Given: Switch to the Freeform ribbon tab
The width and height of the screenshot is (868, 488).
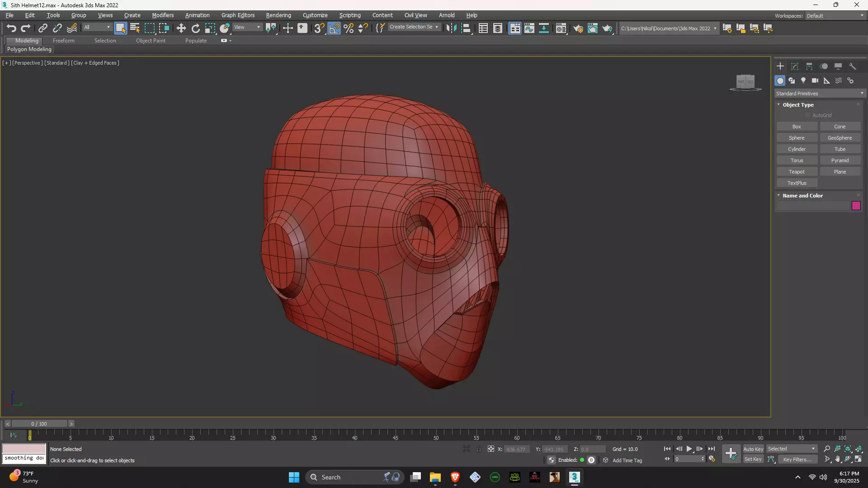Looking at the screenshot, I should [63, 41].
